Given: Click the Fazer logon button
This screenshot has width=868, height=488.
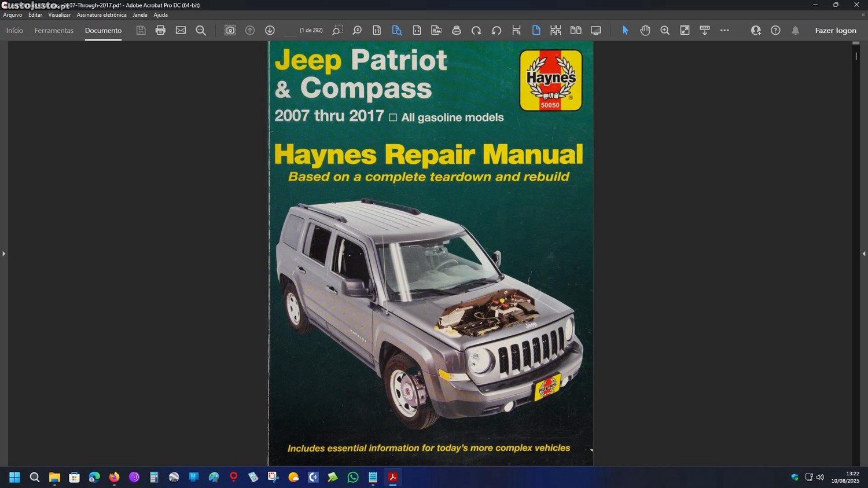Looking at the screenshot, I should pyautogui.click(x=835, y=31).
